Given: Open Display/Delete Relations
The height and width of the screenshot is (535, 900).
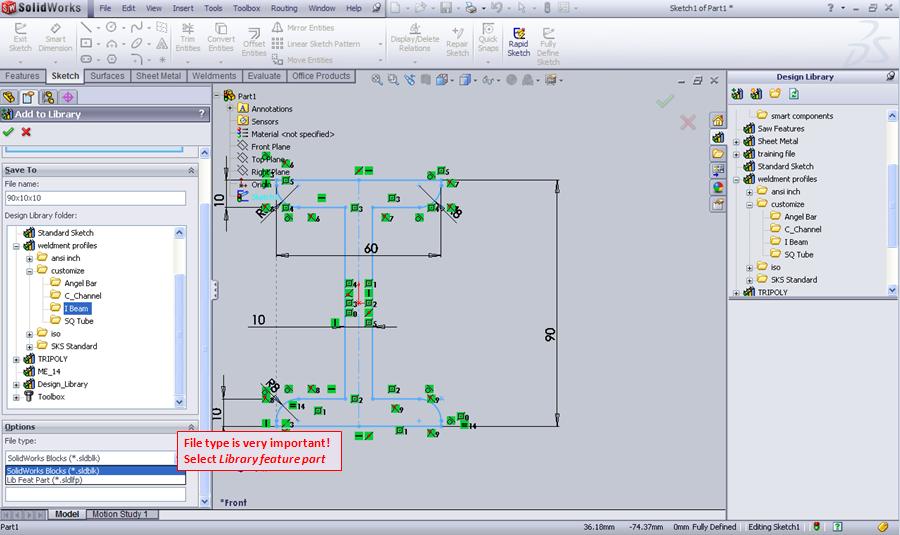Looking at the screenshot, I should 414,37.
